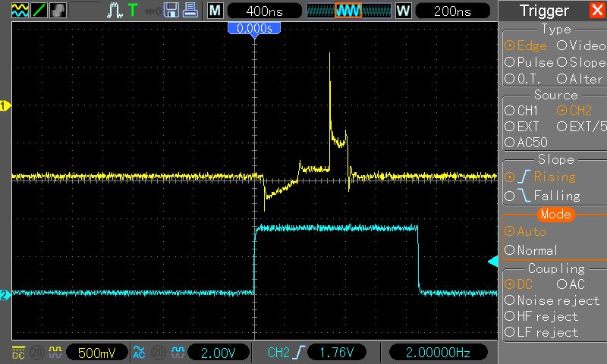The image size is (607, 364).
Task: Click the waveform memory overview bar
Action: pyautogui.click(x=348, y=11)
